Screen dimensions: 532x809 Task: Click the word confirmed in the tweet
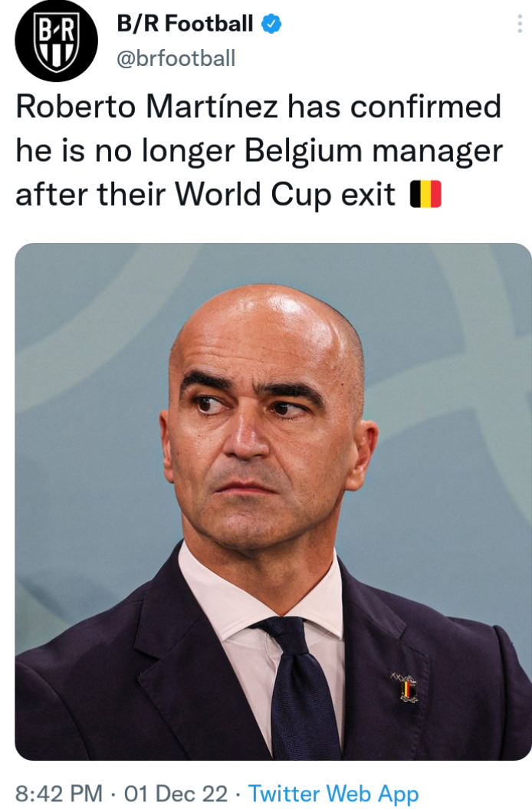(x=425, y=107)
